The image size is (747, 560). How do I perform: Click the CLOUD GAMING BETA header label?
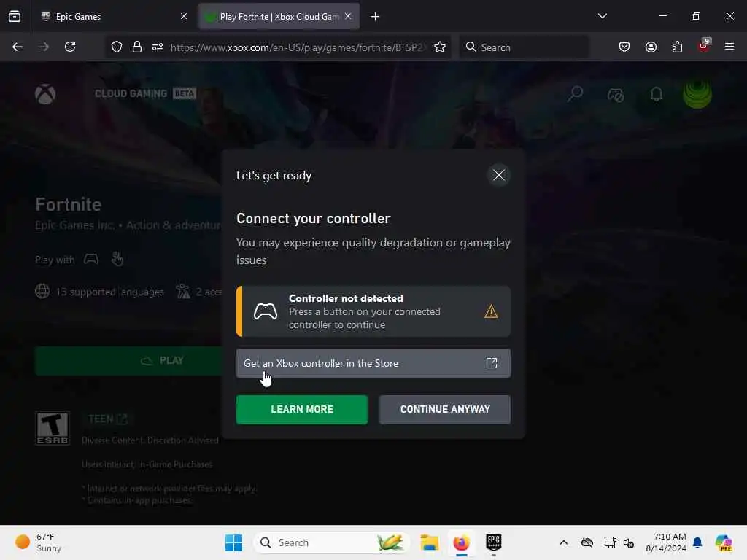tap(145, 93)
